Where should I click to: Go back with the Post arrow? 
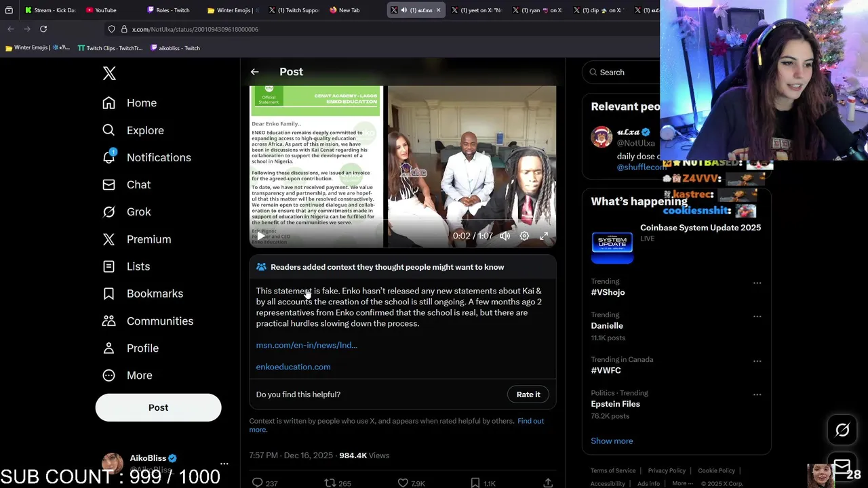[254, 72]
